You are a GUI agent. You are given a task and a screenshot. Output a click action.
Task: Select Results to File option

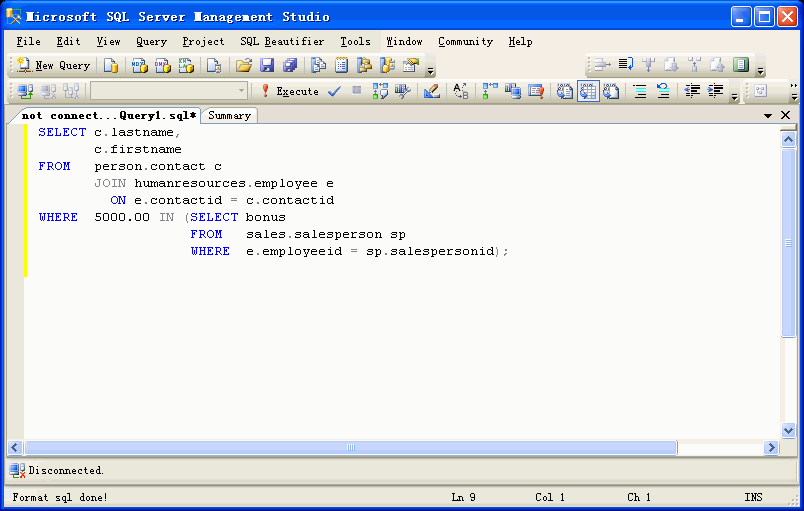611,91
